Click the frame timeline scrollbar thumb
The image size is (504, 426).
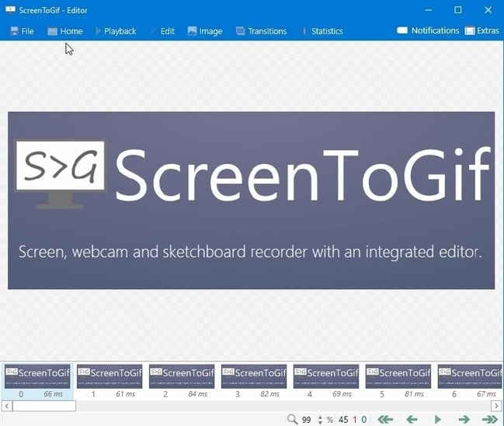(44, 406)
